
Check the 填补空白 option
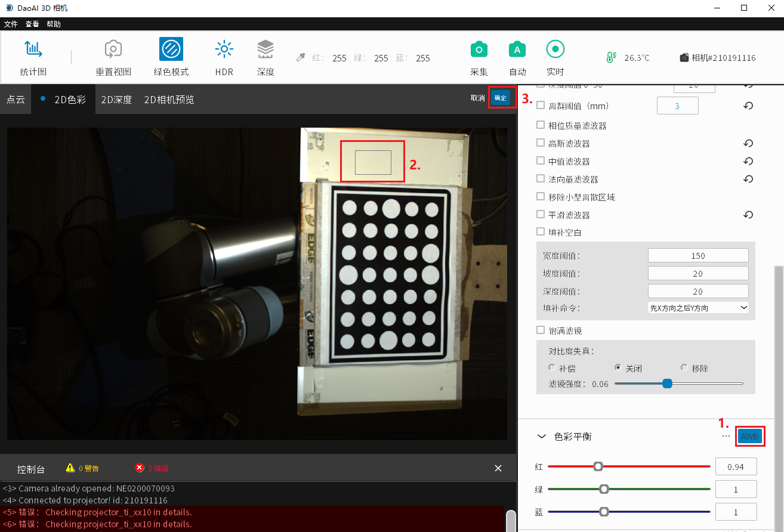541,232
